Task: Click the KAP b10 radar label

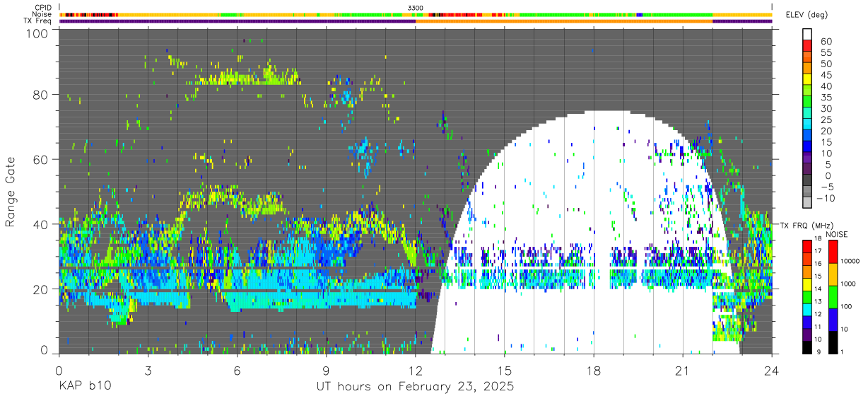Action: pyautogui.click(x=85, y=387)
